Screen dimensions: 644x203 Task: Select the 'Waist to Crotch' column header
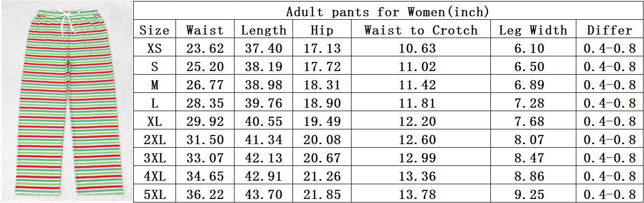[421, 30]
